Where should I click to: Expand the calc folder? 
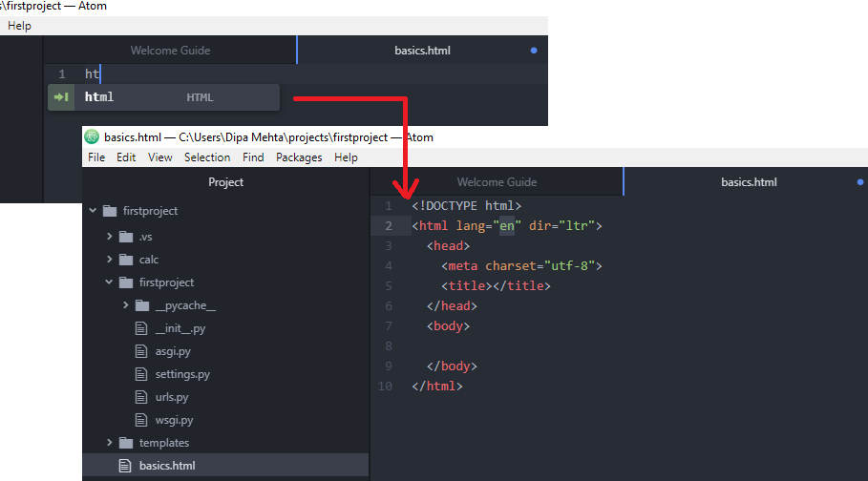click(x=110, y=259)
